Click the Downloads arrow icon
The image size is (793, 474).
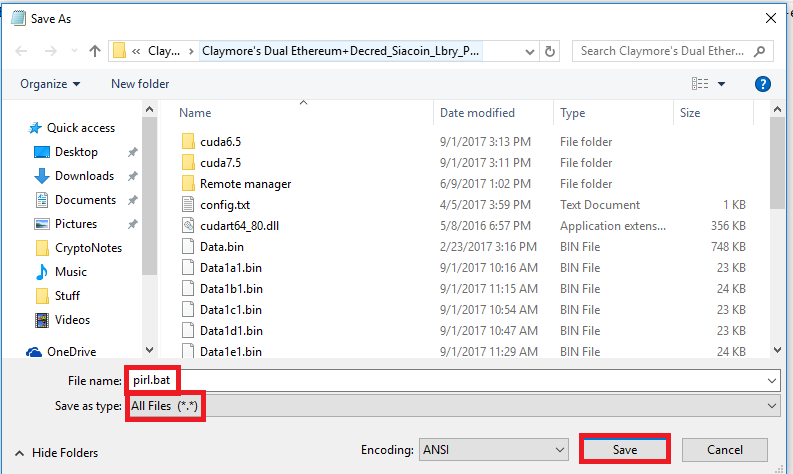[x=41, y=176]
